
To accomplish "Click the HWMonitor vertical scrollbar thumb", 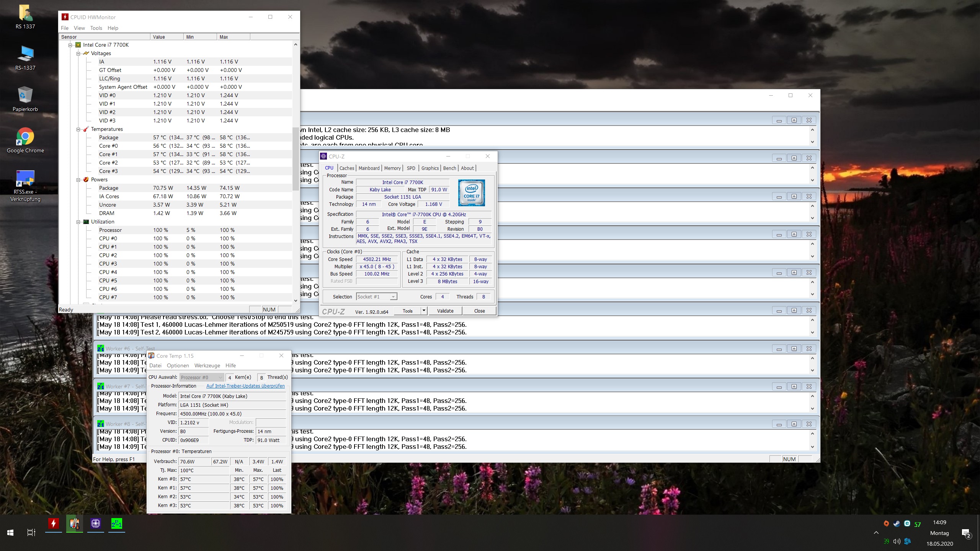I will point(295,159).
